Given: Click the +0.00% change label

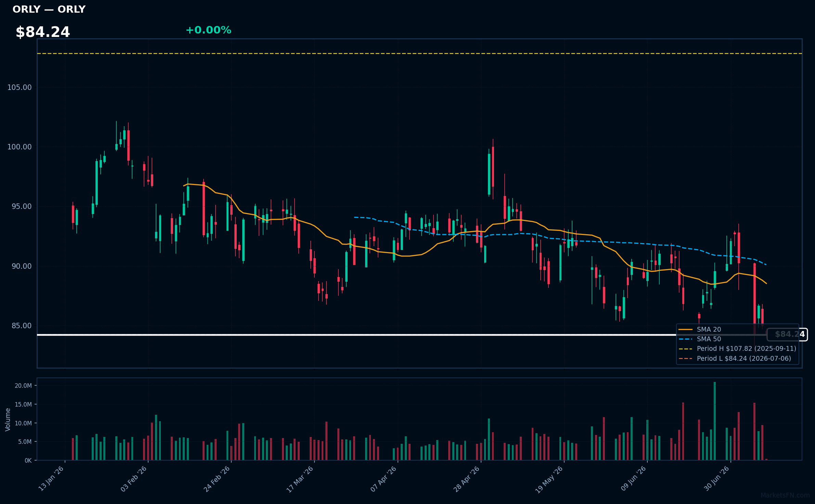Looking at the screenshot, I should 208,30.
